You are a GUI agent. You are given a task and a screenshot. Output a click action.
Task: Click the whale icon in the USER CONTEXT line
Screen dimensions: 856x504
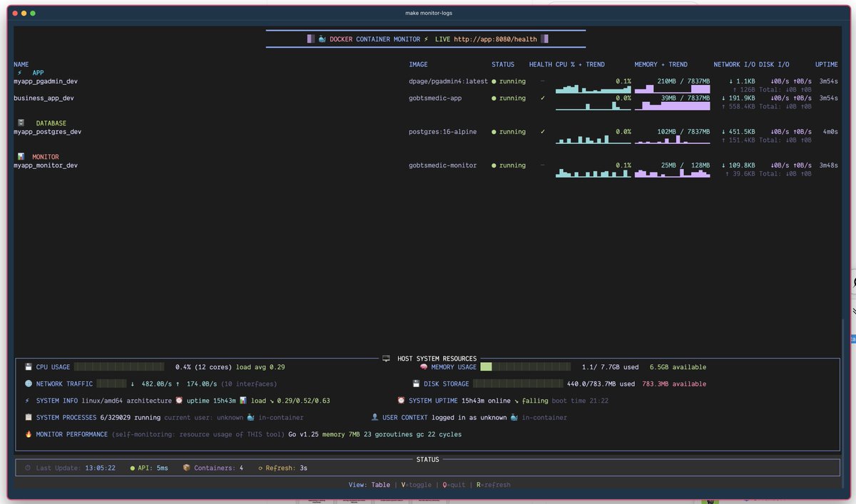514,417
